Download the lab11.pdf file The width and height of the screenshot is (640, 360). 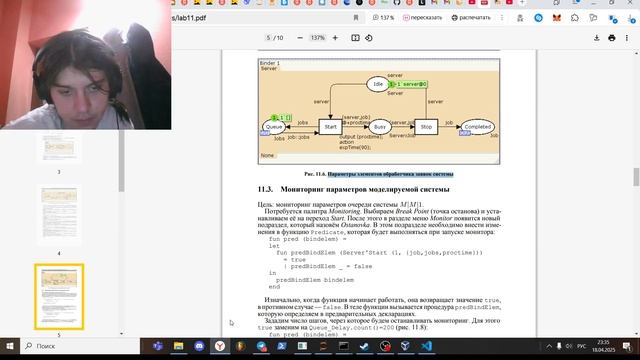click(x=596, y=38)
